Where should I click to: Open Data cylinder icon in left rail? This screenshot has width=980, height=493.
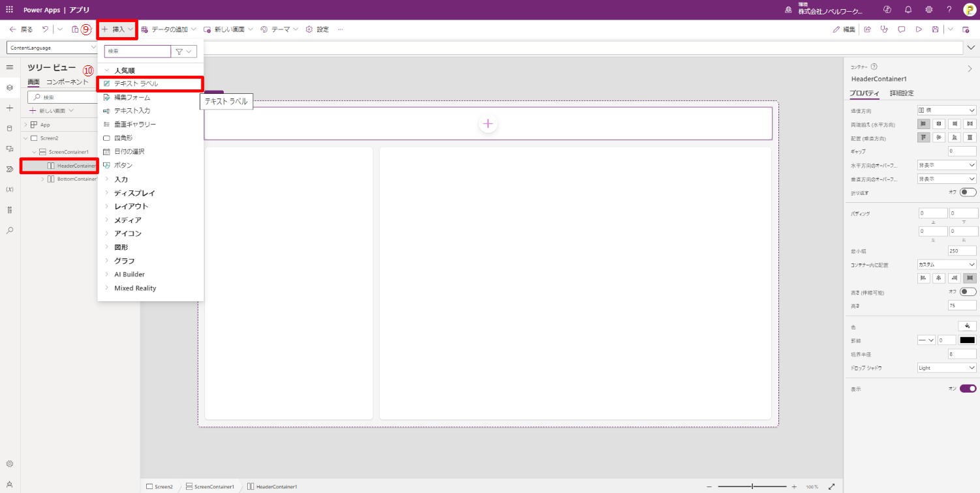(10, 128)
